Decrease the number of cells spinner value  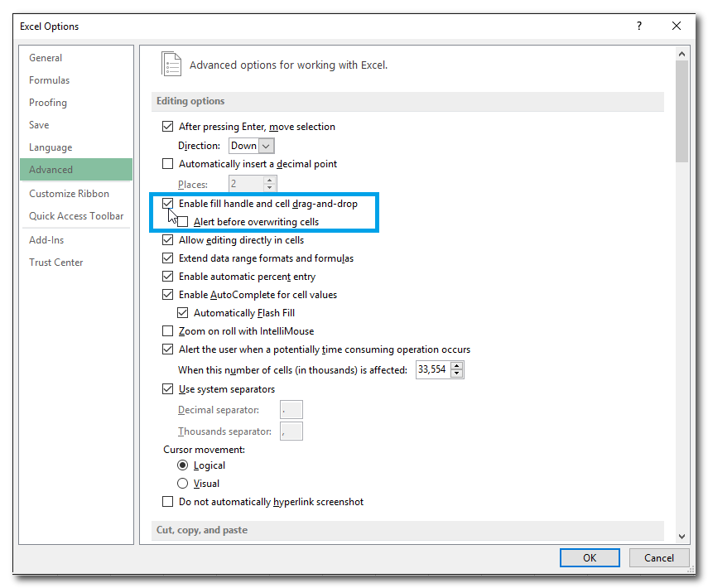[457, 374]
